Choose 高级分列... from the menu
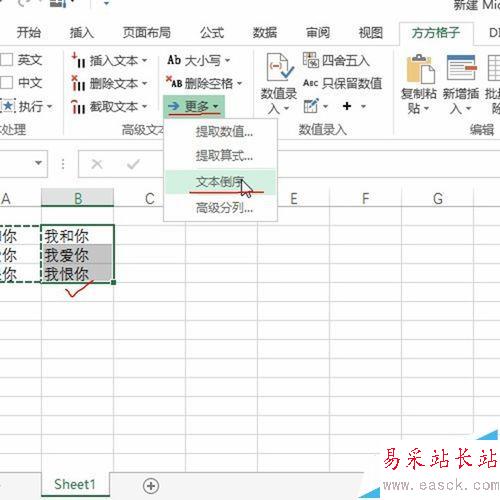The image size is (500, 500). point(224,208)
